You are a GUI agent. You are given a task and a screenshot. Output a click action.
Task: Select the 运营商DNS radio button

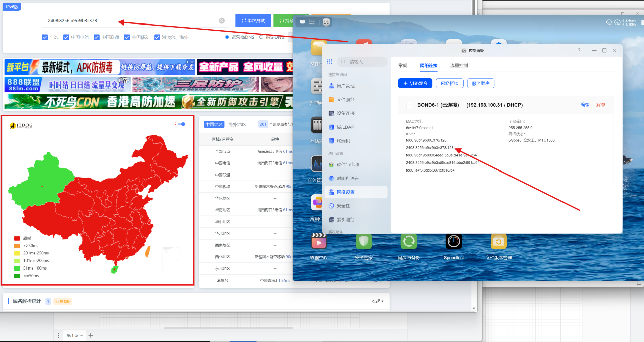(227, 37)
